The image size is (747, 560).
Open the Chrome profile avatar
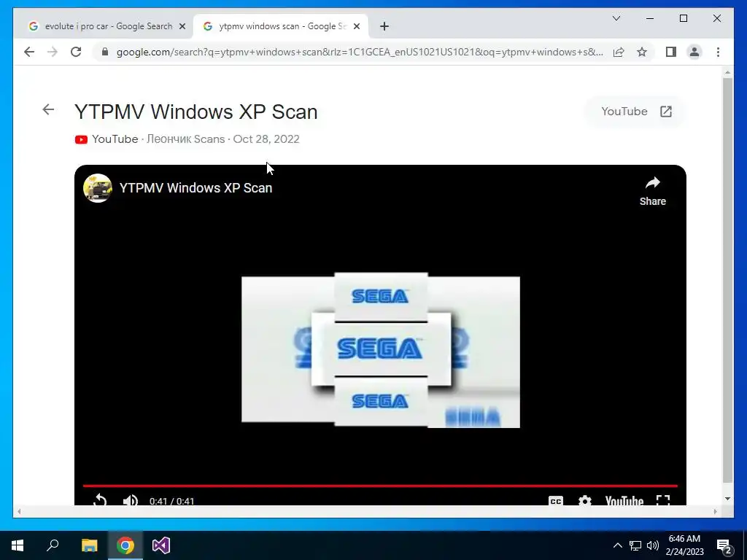[694, 52]
